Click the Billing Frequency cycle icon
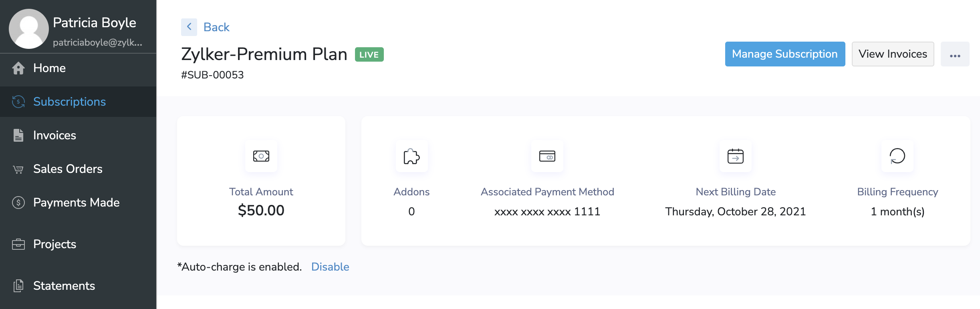 (x=897, y=156)
